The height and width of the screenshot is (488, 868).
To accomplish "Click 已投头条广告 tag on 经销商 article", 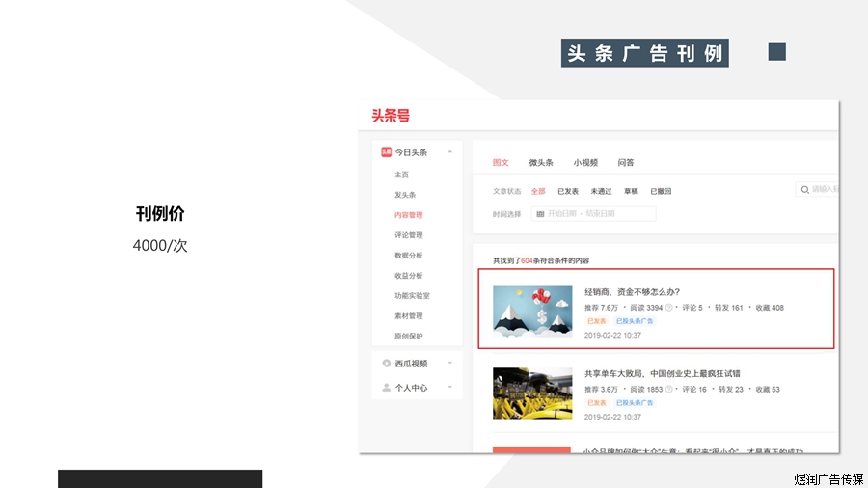I will (635, 321).
